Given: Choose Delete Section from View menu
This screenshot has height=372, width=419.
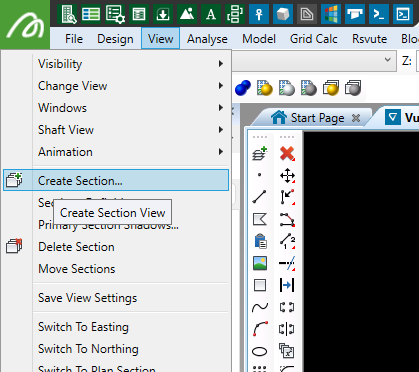Looking at the screenshot, I should tap(116, 247).
